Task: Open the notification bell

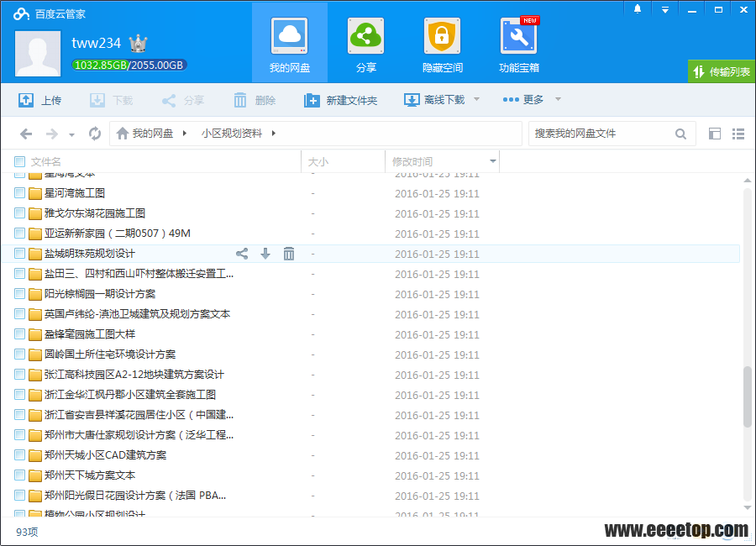Action: click(x=638, y=9)
